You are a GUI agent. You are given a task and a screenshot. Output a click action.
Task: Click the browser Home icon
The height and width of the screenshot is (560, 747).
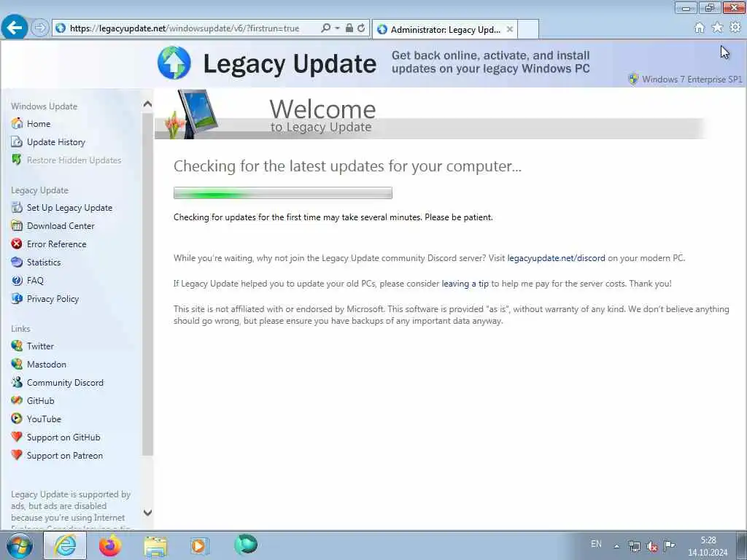pyautogui.click(x=700, y=28)
